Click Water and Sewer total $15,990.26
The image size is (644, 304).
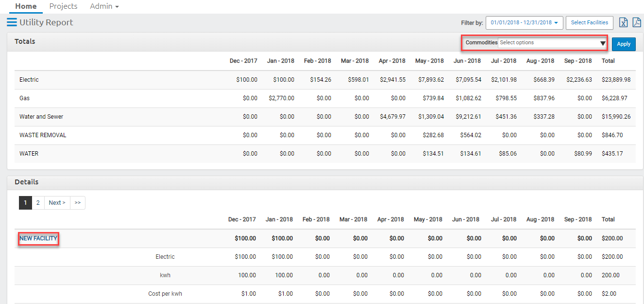[x=616, y=117]
